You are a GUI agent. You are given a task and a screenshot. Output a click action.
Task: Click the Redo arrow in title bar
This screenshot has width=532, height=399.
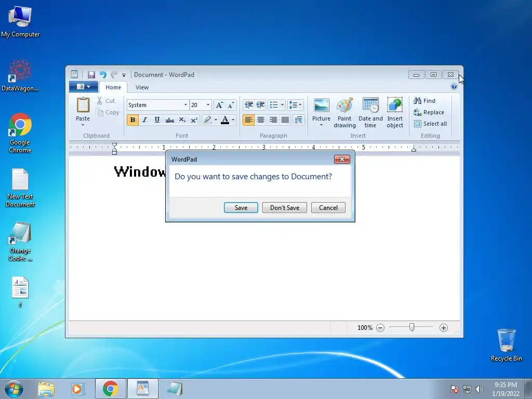tap(114, 75)
